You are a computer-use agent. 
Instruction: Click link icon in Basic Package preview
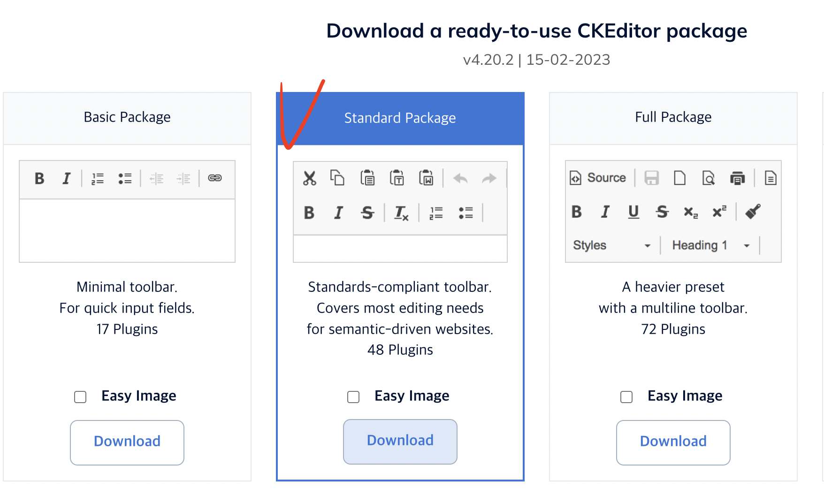point(215,178)
